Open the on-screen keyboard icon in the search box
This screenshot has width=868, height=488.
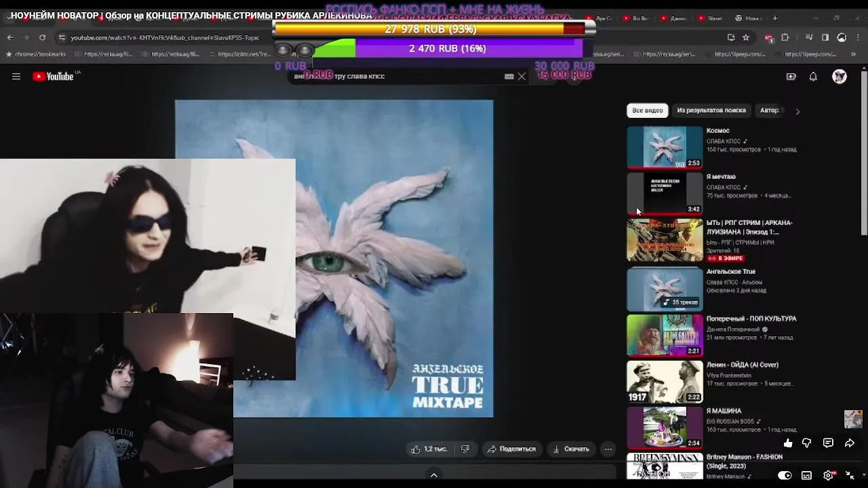pos(509,77)
